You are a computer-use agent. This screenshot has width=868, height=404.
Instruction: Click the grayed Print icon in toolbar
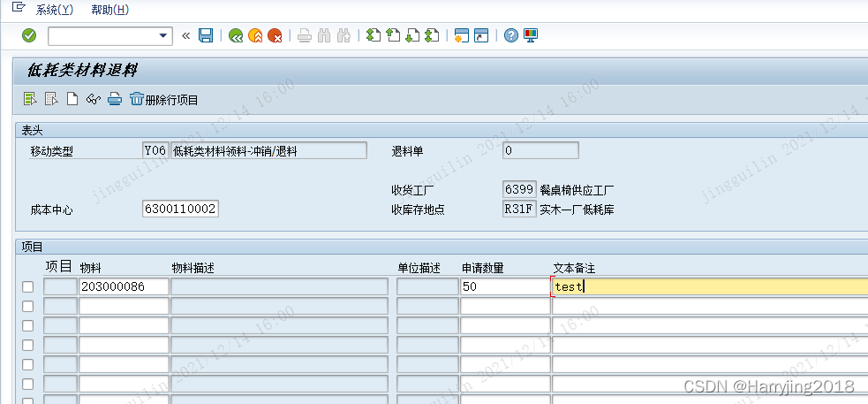pyautogui.click(x=305, y=36)
